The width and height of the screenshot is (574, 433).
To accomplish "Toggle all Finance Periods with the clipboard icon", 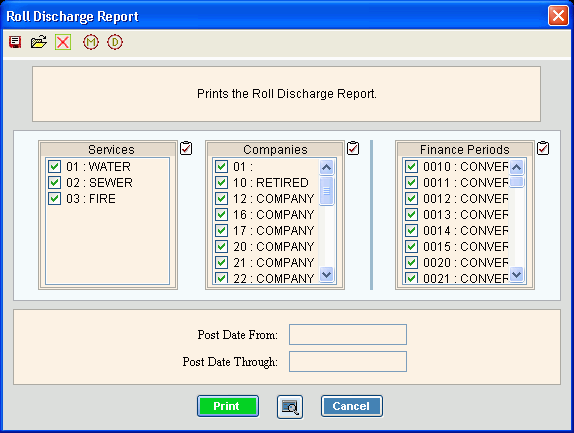I will click(x=543, y=148).
